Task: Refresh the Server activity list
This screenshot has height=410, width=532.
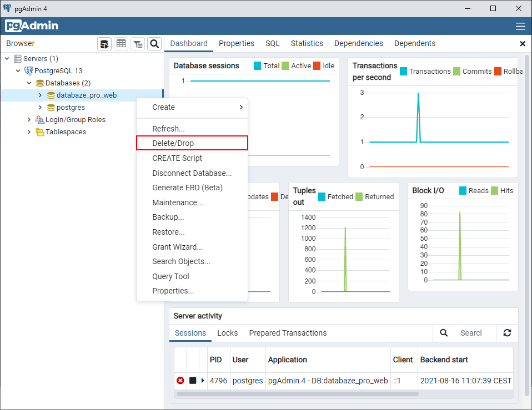Action: point(507,333)
